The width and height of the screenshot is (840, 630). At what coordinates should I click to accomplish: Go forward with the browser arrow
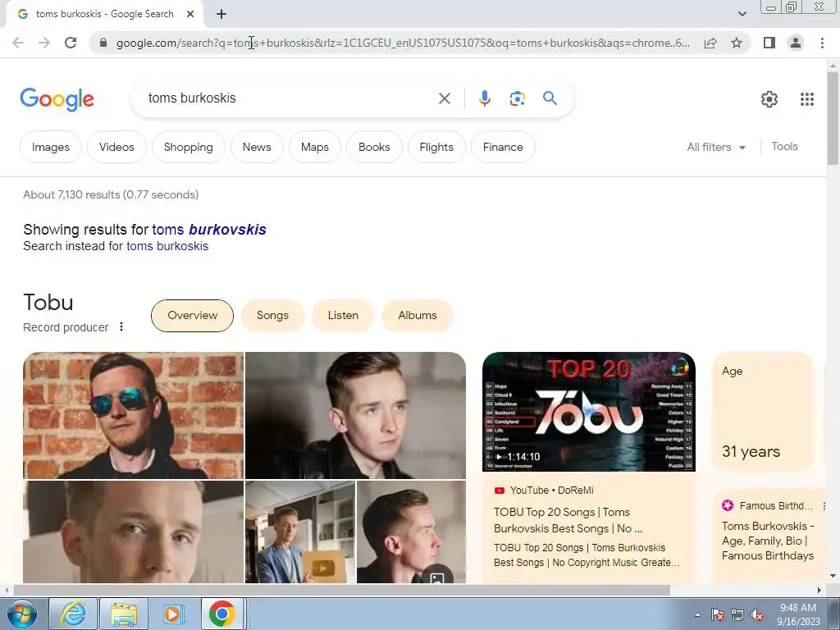pyautogui.click(x=44, y=43)
